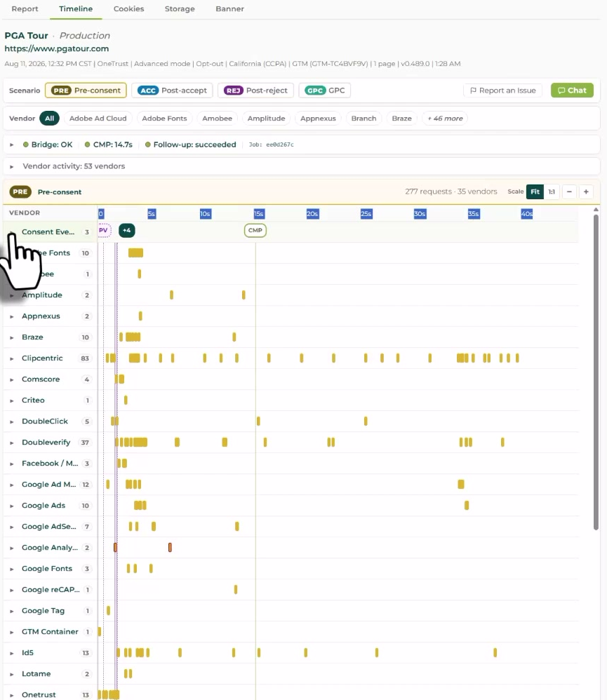Click the scroll up arrow
The image size is (607, 700).
pos(596,210)
